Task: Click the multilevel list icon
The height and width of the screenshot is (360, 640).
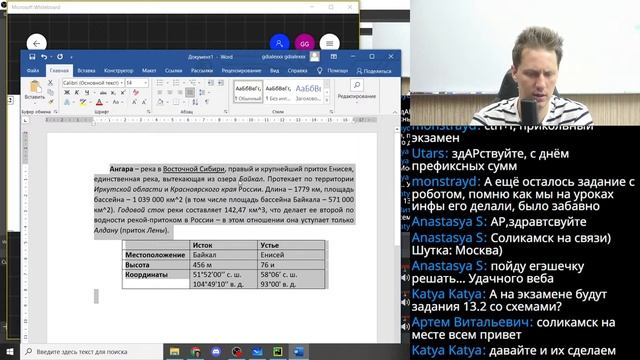Action: click(193, 83)
